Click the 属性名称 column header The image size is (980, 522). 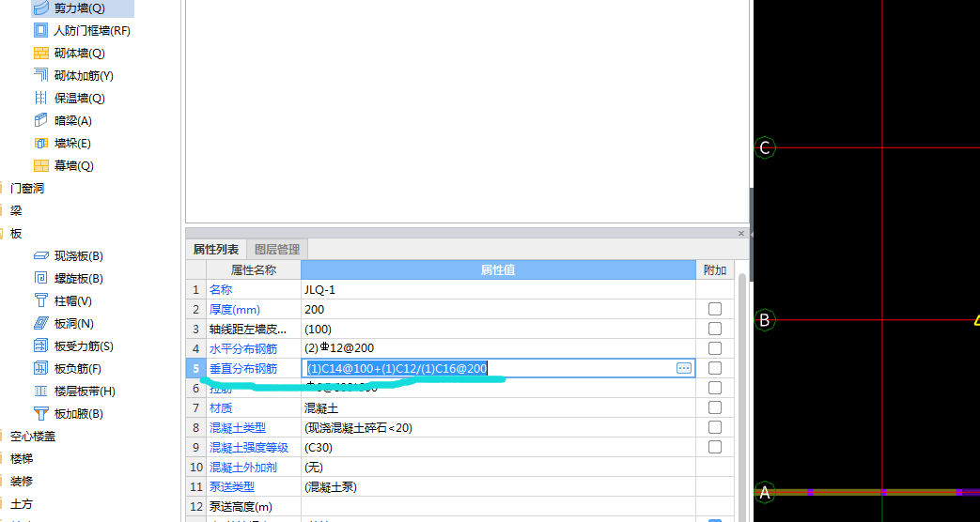point(253,269)
